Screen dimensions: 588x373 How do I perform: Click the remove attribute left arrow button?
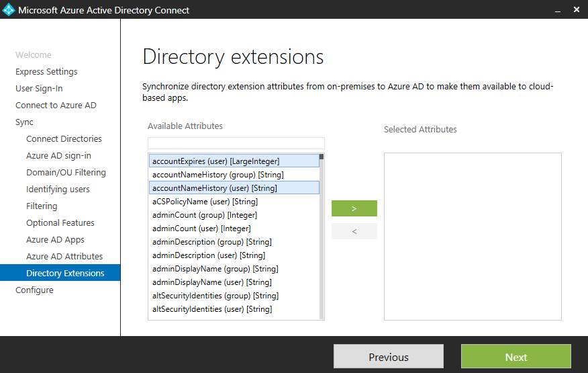click(354, 231)
